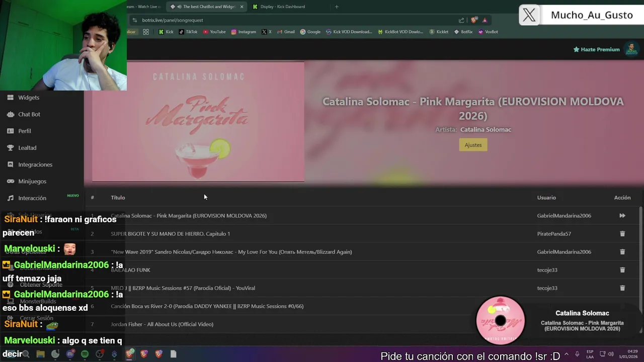
Task: Open the blank document taskbar icon
Action: [x=173, y=354]
